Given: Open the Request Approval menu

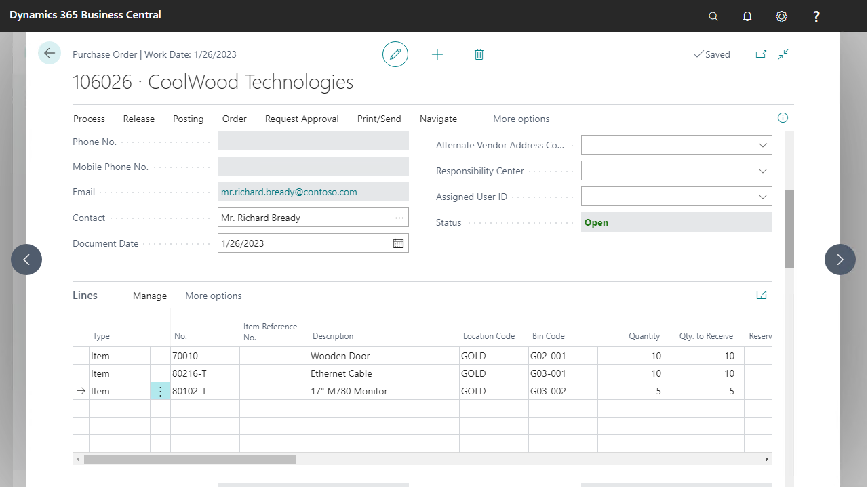Looking at the screenshot, I should tap(302, 119).
